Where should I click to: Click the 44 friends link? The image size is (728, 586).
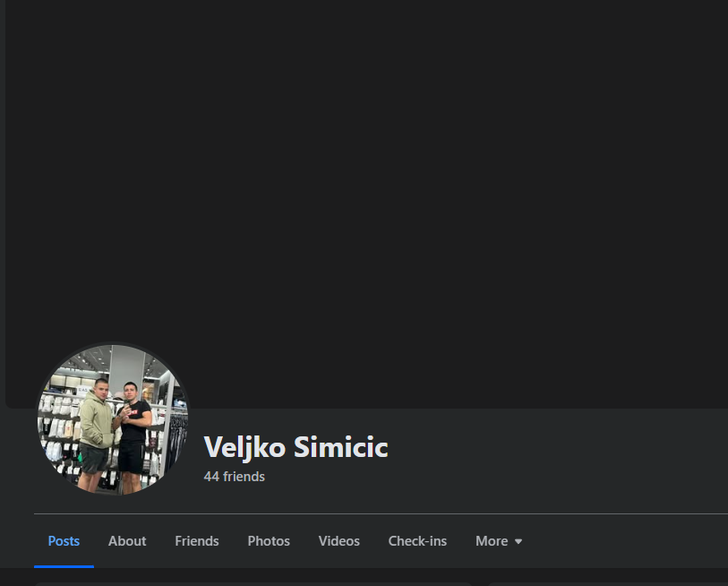(x=234, y=477)
